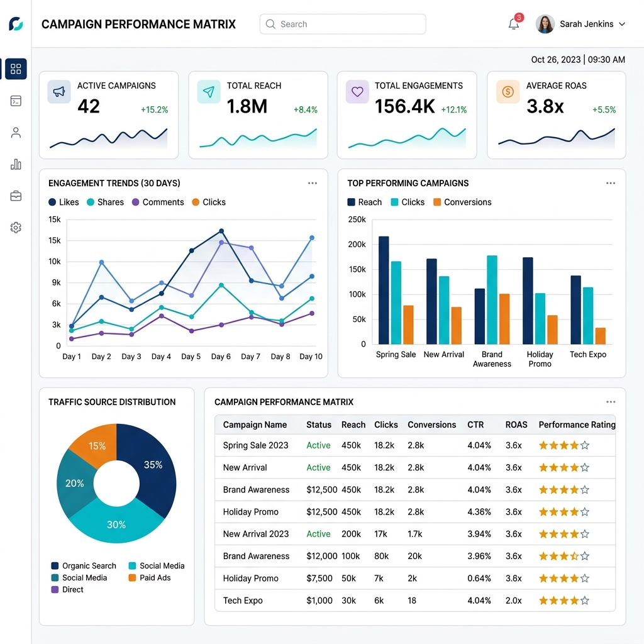The height and width of the screenshot is (644, 644).
Task: Click the megaphone Active Campaigns icon
Action: pos(59,92)
